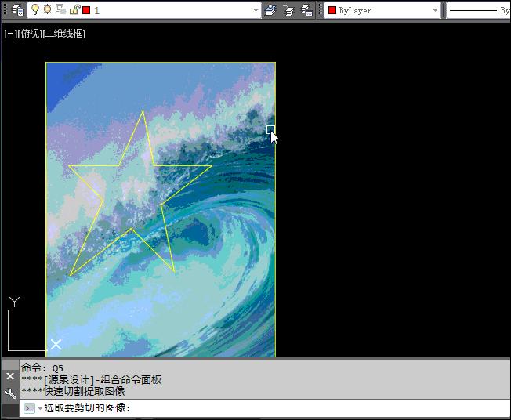Click the command line input field
Image resolution: width=511 pixels, height=420 pixels.
[x=265, y=408]
